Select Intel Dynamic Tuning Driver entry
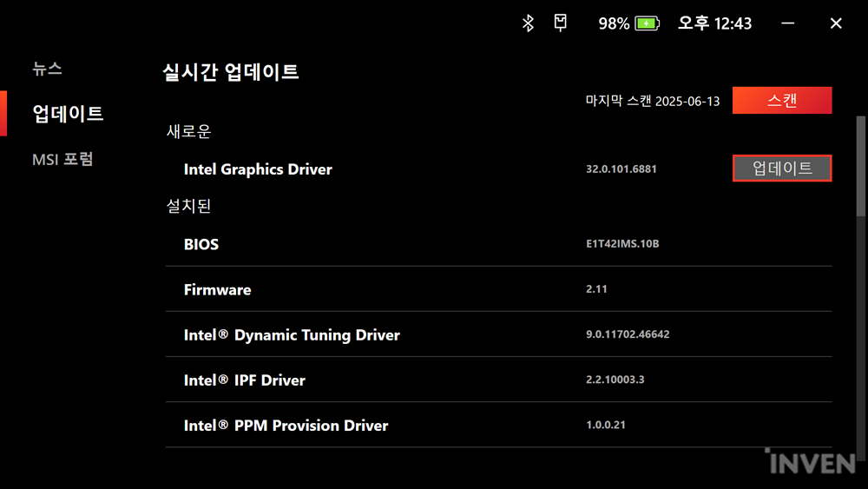The width and height of the screenshot is (868, 489). point(292,335)
